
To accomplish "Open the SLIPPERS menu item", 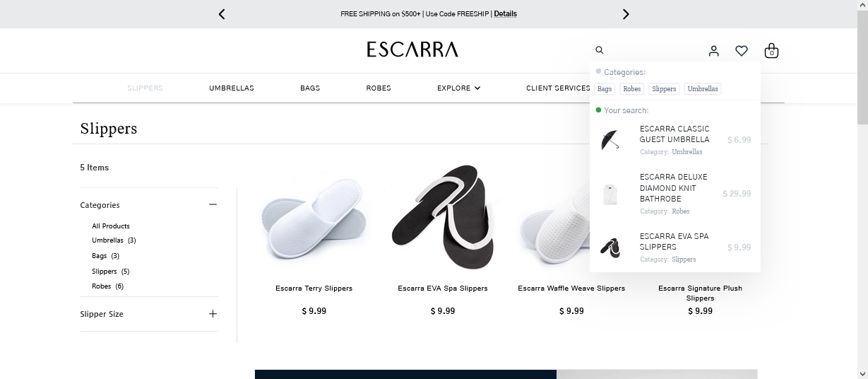I will (145, 88).
